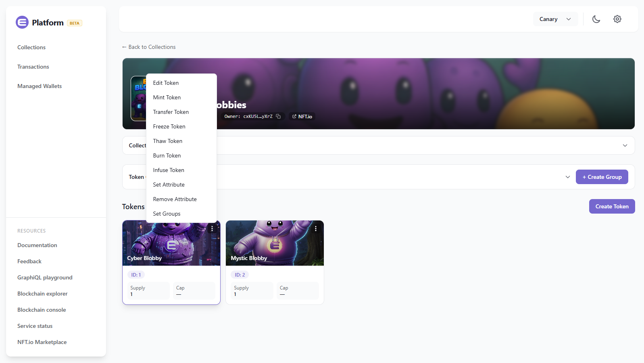Open Blockchain console link

coord(42,310)
